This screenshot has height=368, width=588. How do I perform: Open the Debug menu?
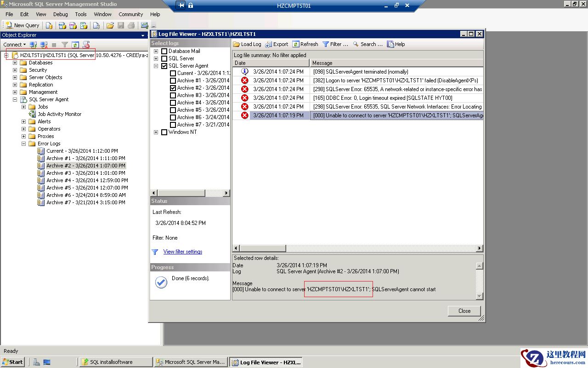click(x=60, y=14)
